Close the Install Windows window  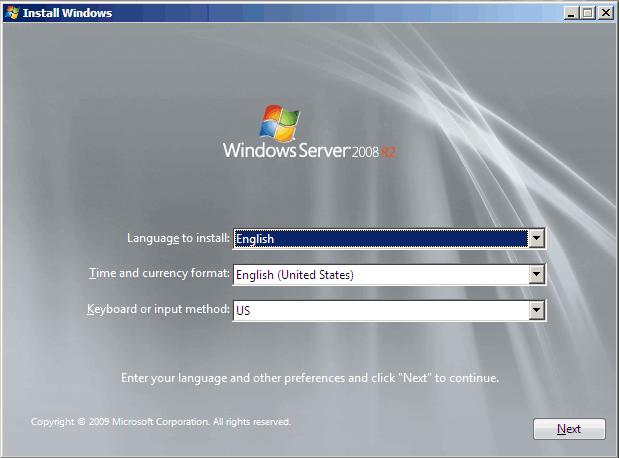[x=606, y=13]
